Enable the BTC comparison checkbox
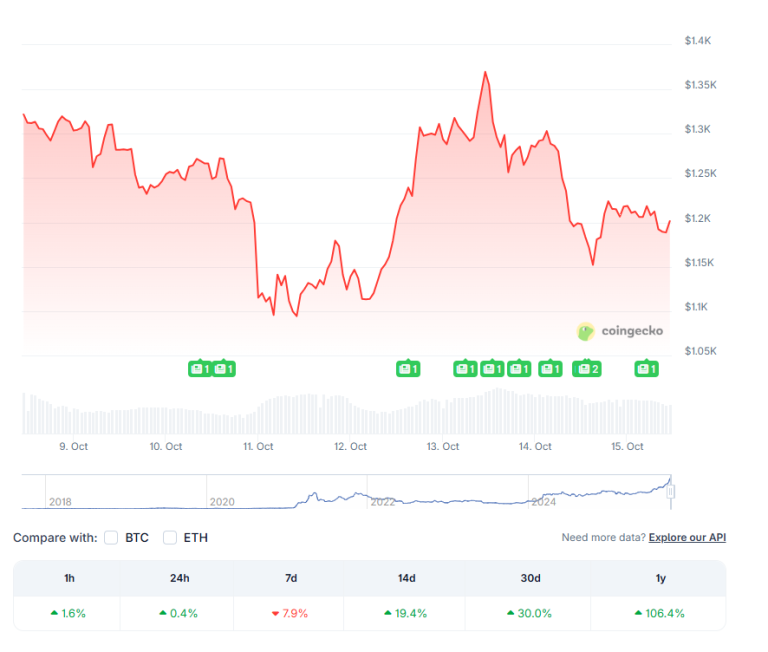 pos(111,537)
